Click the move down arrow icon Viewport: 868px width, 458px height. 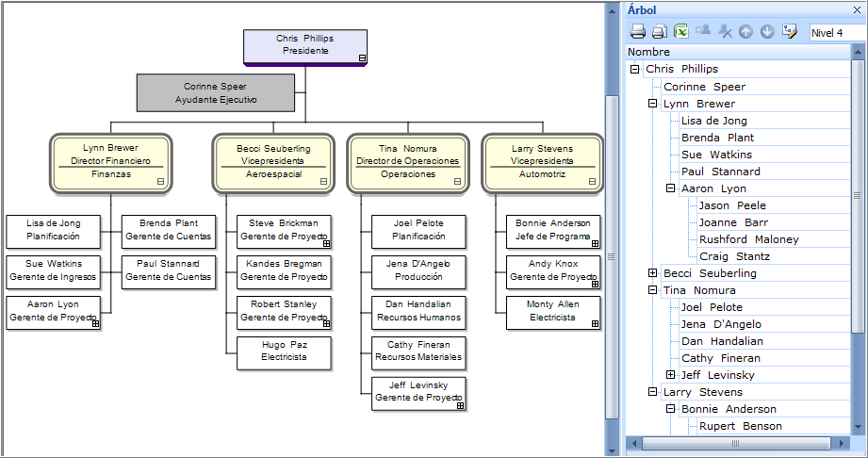[x=767, y=32]
